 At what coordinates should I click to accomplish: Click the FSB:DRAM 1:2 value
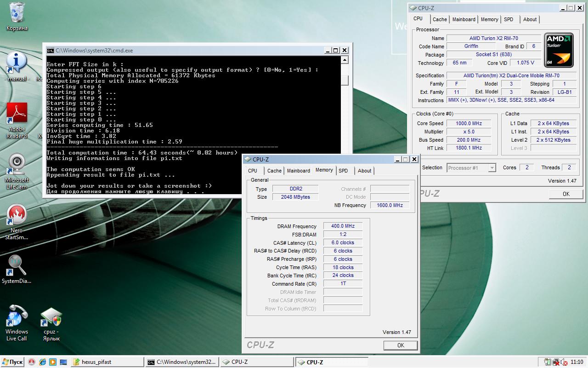pos(343,234)
